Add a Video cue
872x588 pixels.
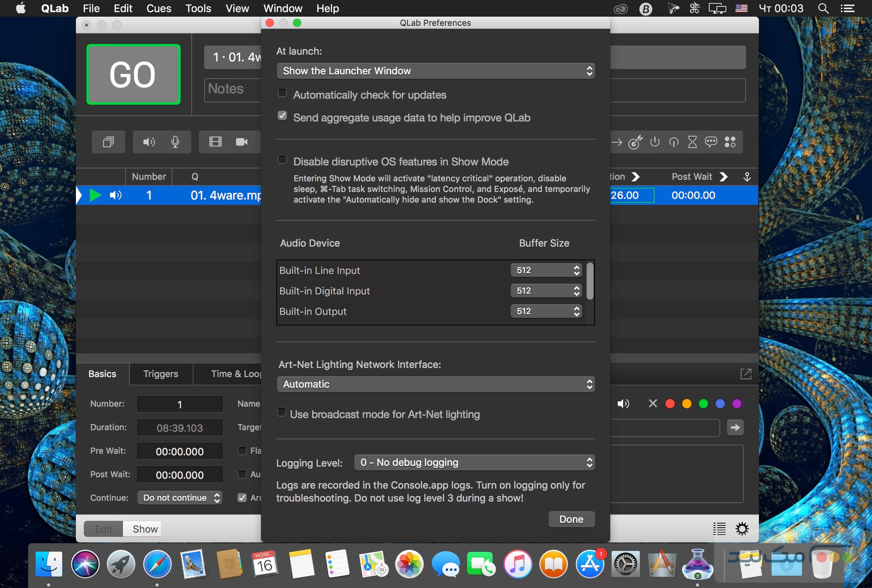pyautogui.click(x=216, y=142)
